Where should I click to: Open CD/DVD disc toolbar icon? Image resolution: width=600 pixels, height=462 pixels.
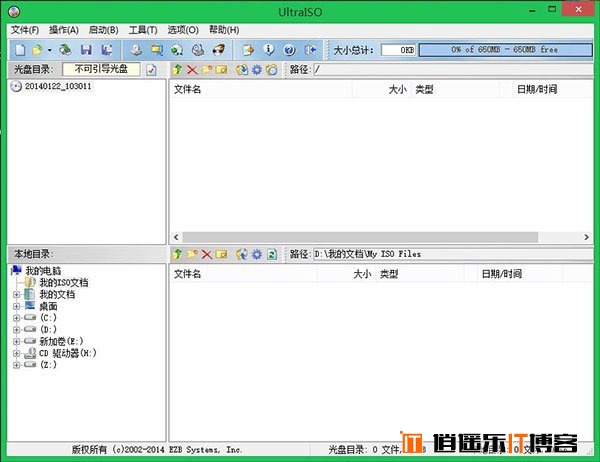65,50
